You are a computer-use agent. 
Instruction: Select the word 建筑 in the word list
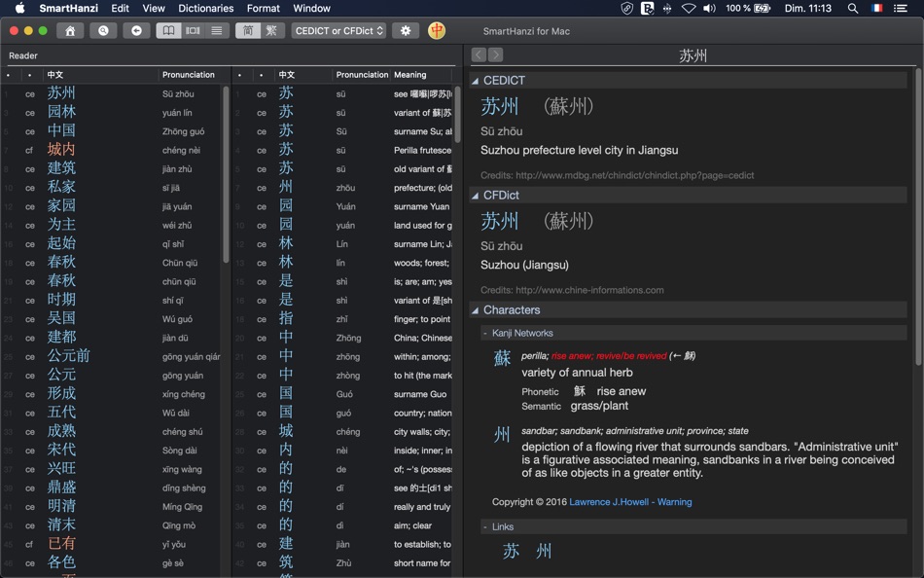point(61,168)
